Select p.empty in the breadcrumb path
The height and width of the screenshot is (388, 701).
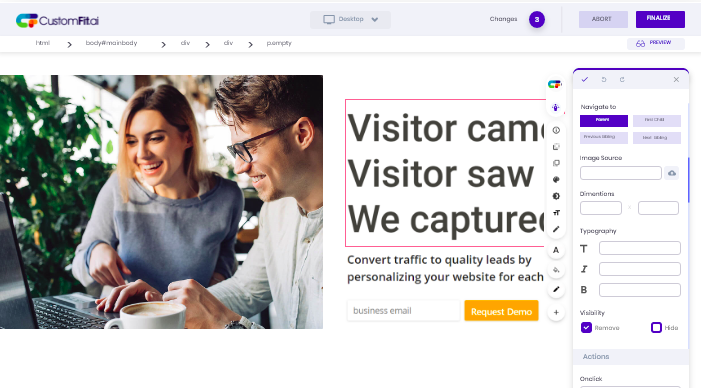click(279, 43)
